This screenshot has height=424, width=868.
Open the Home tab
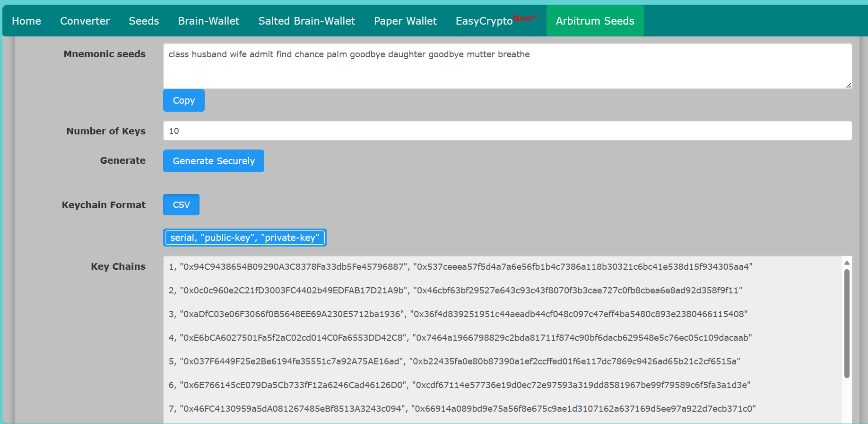pyautogui.click(x=26, y=21)
